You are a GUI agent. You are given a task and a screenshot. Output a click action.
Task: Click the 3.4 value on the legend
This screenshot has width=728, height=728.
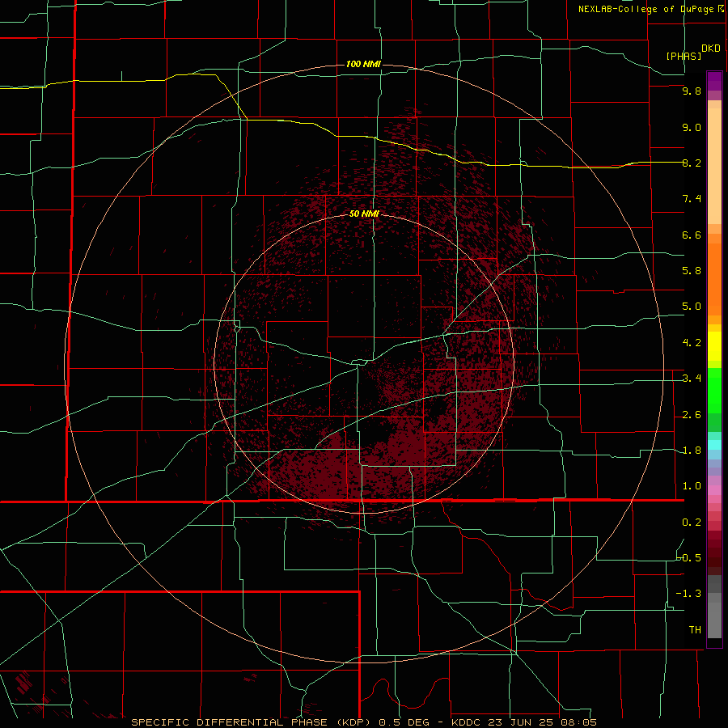tap(692, 379)
